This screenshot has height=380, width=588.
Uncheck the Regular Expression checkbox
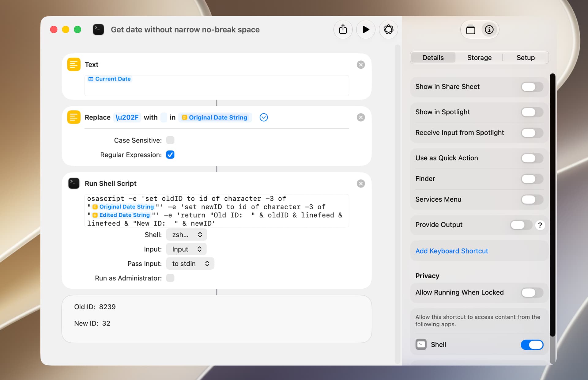[x=170, y=155]
